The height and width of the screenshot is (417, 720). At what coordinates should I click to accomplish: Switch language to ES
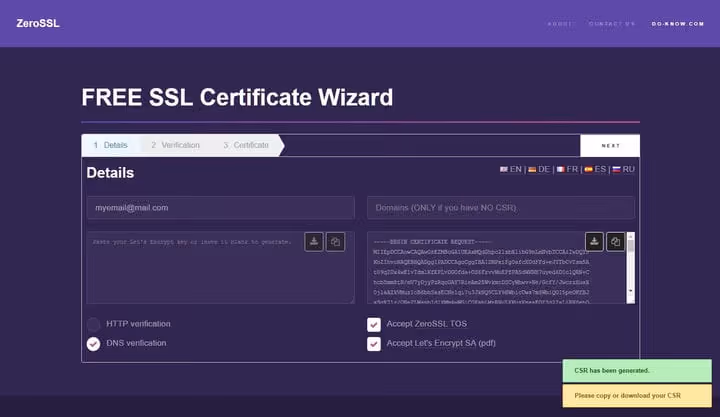point(595,169)
